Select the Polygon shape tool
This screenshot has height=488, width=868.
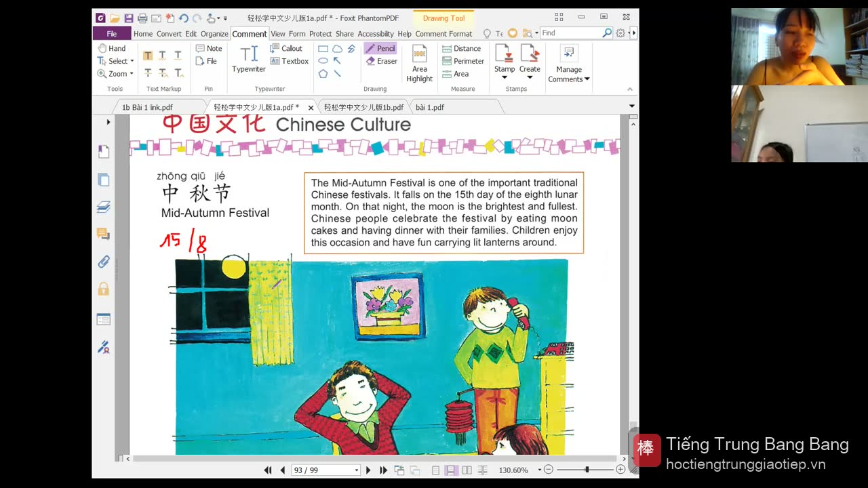point(323,73)
